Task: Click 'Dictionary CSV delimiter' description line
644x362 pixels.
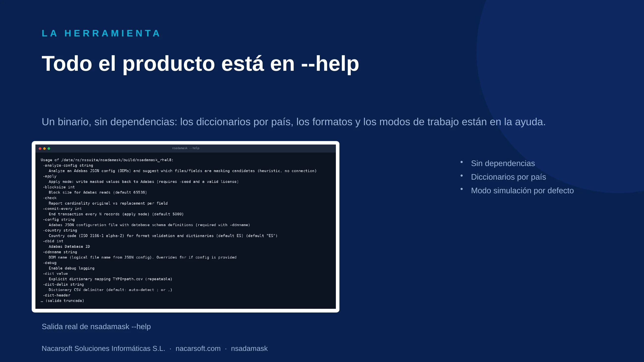Action: [x=110, y=290]
